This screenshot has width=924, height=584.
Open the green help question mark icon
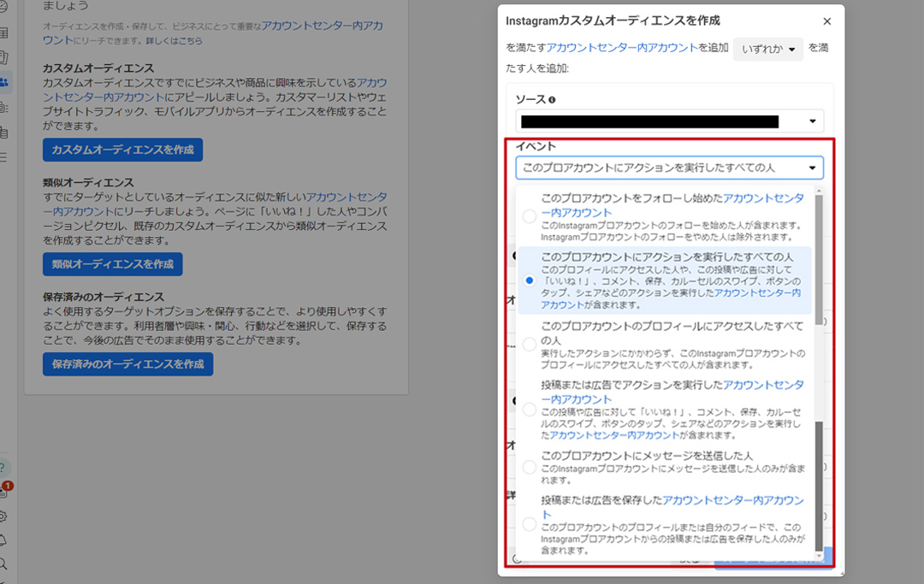tap(4, 468)
